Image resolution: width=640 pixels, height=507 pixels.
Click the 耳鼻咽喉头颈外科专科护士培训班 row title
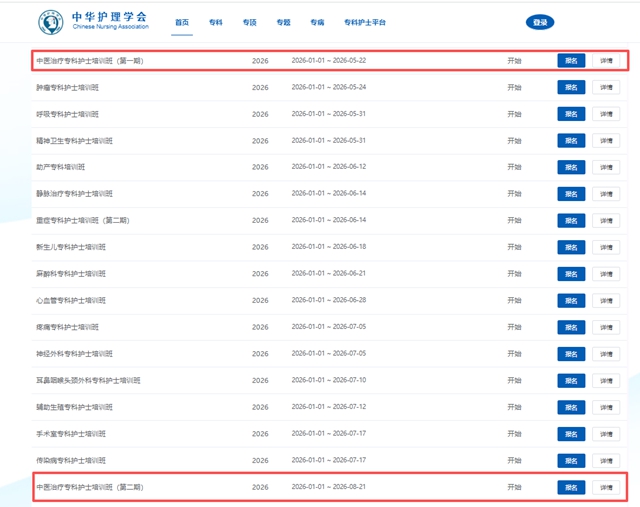pos(89,381)
